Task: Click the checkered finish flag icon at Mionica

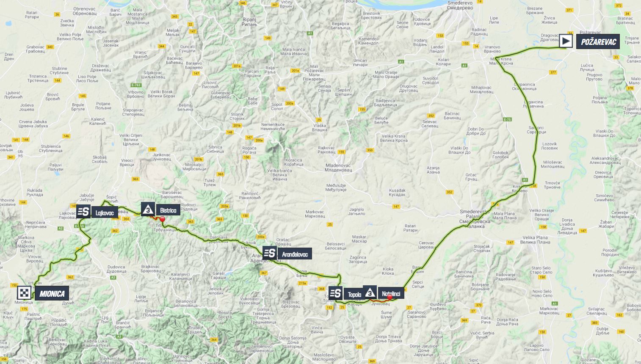Action: coord(24,293)
